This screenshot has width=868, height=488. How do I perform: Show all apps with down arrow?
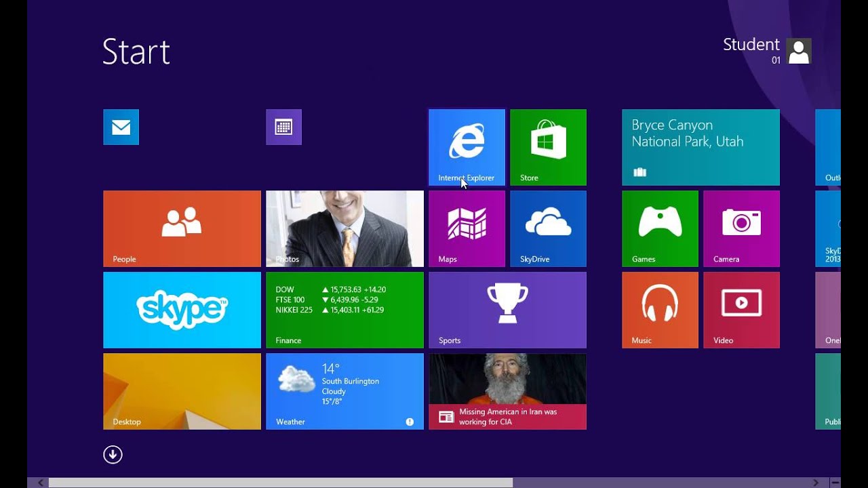click(x=113, y=455)
